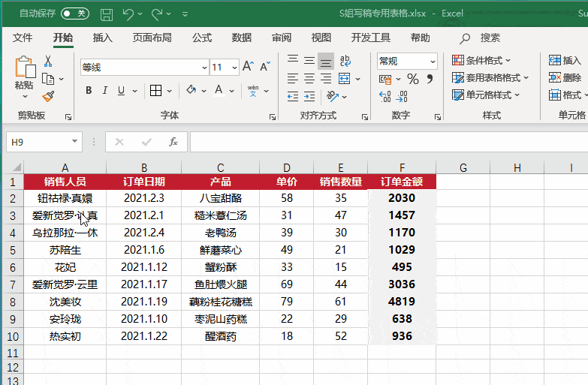Click the Align Left icon
Viewport: 588px width, 385px height.
293,79
